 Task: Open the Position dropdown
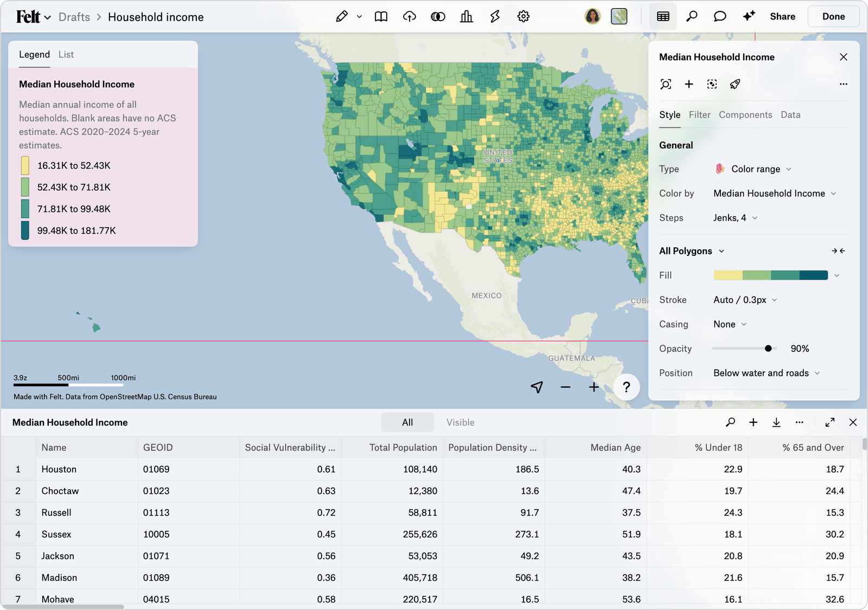[x=767, y=373]
